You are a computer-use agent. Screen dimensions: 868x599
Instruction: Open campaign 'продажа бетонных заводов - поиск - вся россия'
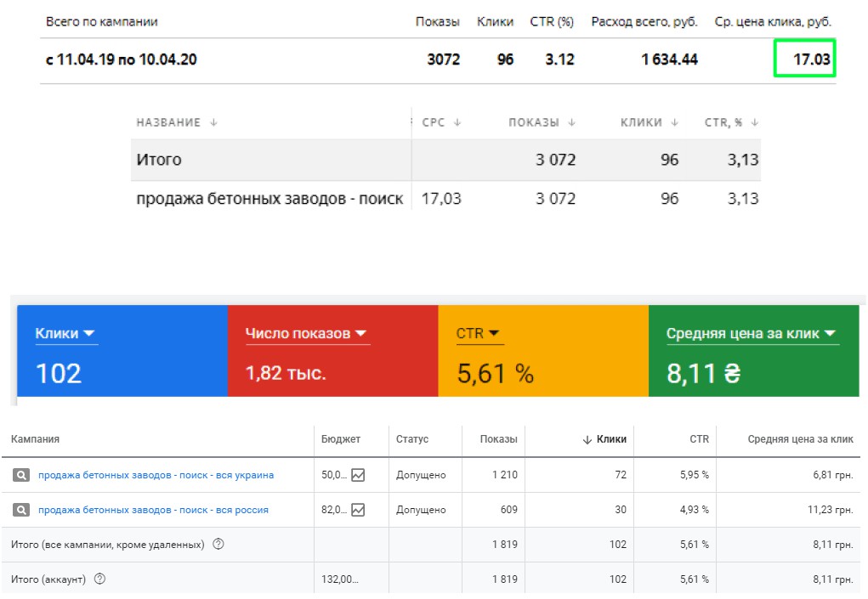153,510
